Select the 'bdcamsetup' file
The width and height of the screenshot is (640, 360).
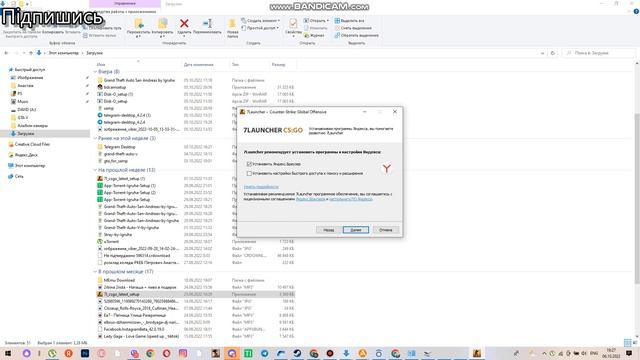click(115, 87)
